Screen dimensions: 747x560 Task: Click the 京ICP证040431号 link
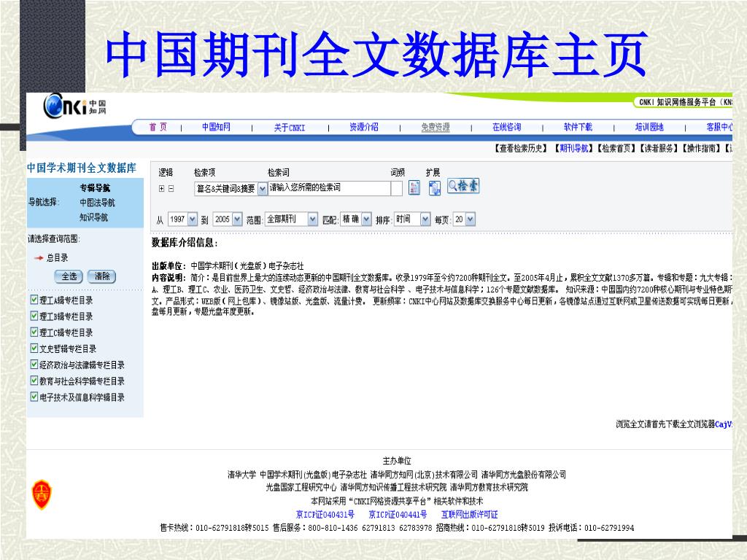[x=325, y=515]
